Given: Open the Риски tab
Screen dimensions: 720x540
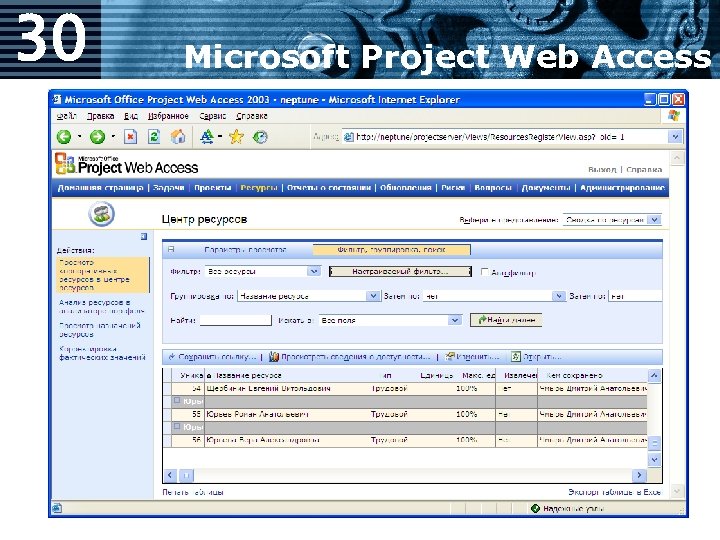Looking at the screenshot, I should click(453, 188).
